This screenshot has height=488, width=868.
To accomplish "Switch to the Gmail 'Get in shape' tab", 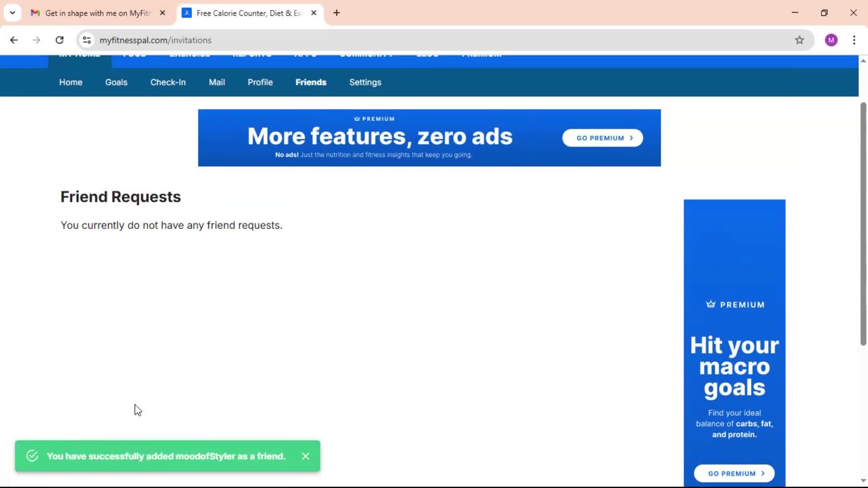I will click(99, 13).
